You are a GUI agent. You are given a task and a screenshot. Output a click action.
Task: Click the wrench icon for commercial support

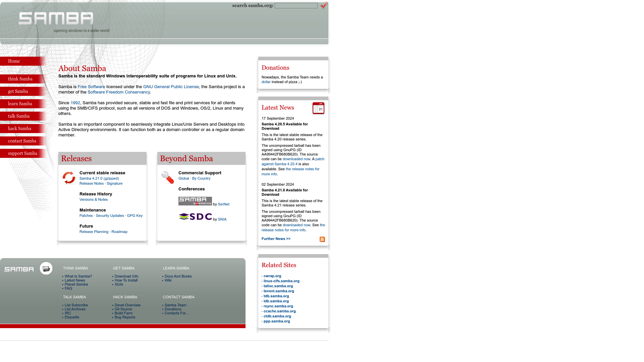click(168, 177)
